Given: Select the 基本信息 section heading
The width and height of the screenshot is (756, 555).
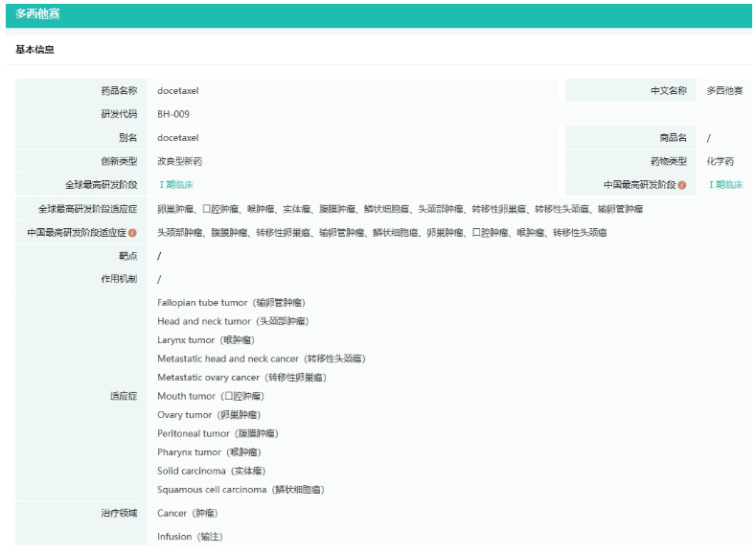Looking at the screenshot, I should 35,49.
